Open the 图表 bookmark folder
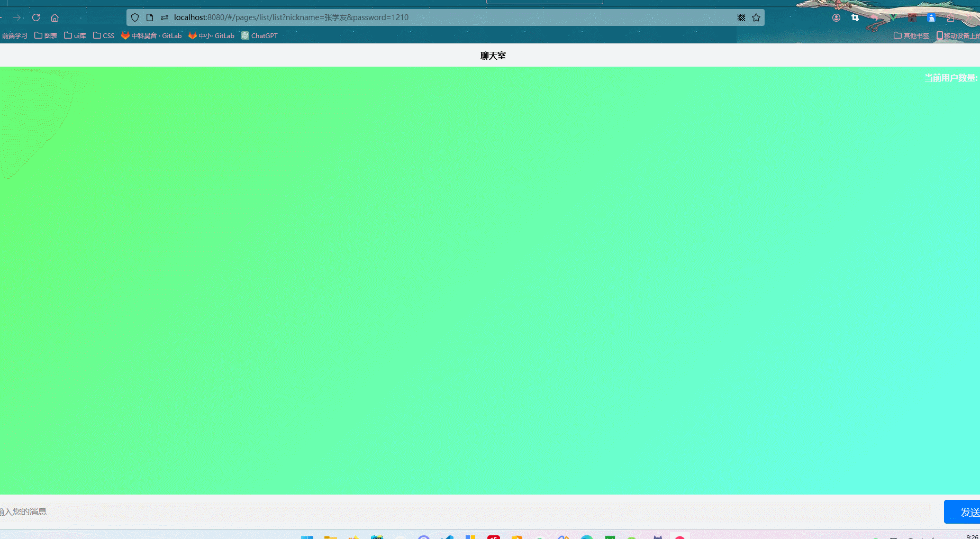Viewport: 980px width, 539px height. point(46,35)
